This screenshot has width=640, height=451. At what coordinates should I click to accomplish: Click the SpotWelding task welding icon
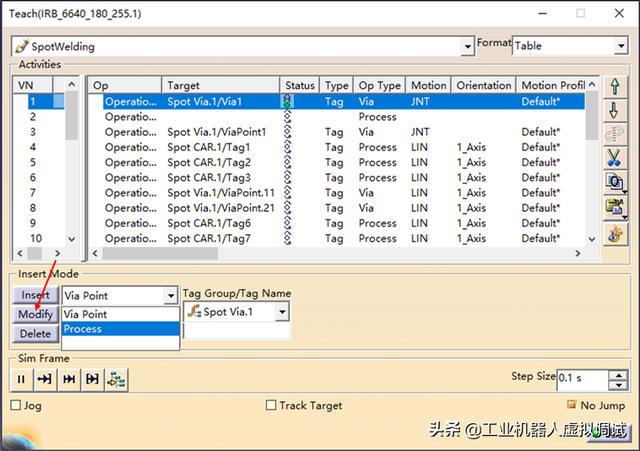(x=22, y=47)
